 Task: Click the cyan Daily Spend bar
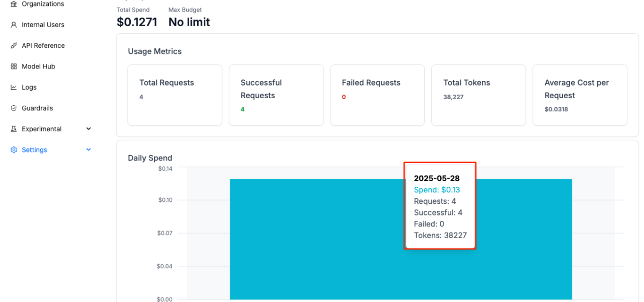(312, 242)
